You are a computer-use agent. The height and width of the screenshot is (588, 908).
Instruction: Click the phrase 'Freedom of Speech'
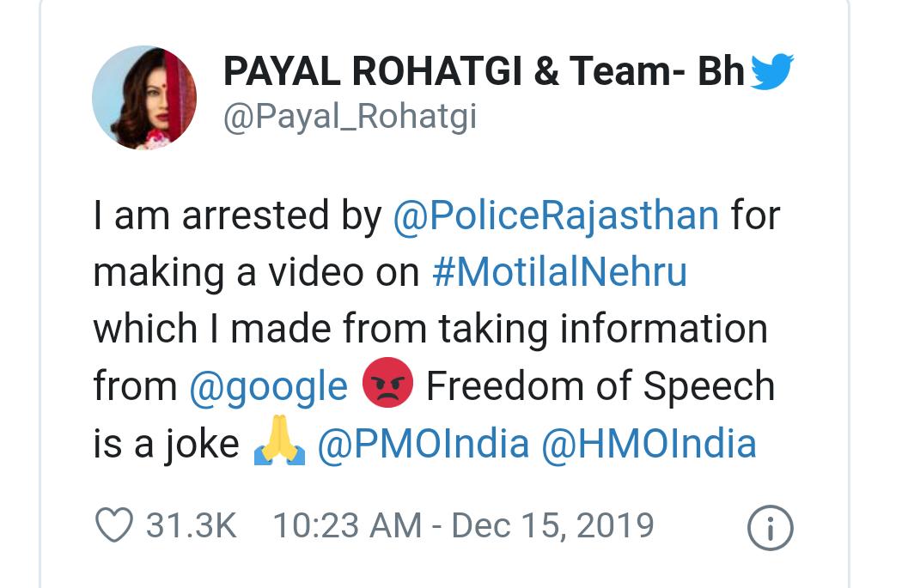coord(600,387)
